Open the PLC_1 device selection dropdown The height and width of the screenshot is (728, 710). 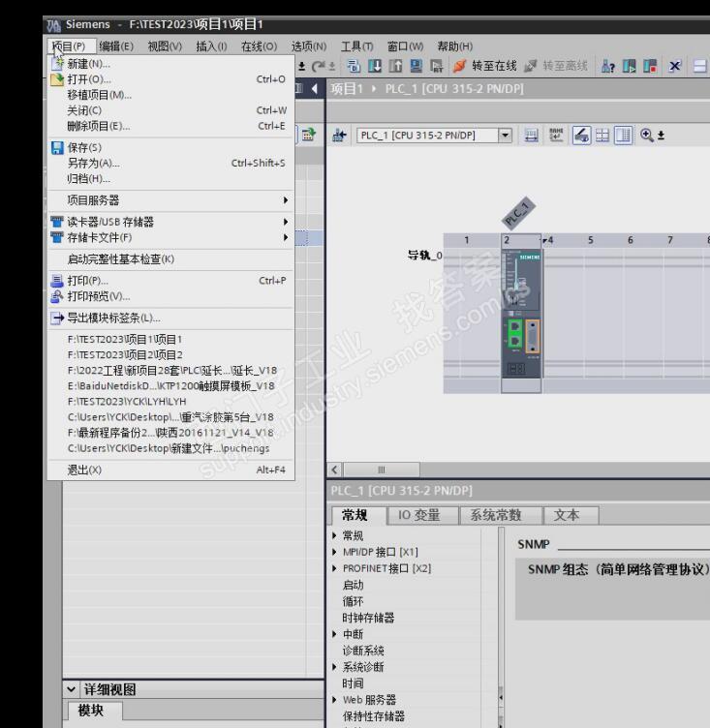coord(505,136)
